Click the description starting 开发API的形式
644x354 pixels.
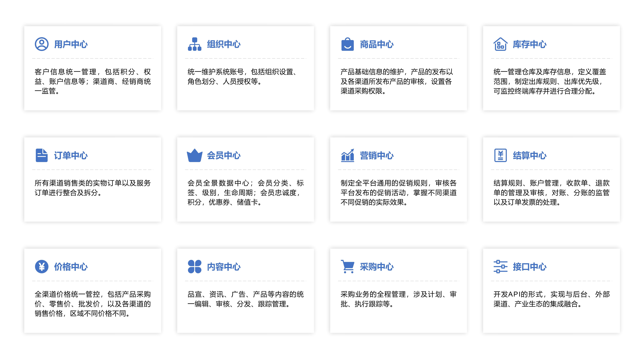tap(552, 299)
